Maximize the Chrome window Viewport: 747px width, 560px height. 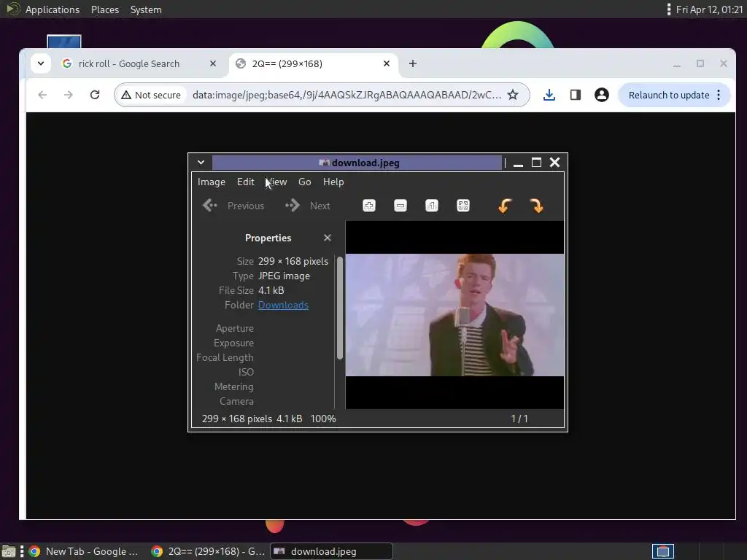700,64
